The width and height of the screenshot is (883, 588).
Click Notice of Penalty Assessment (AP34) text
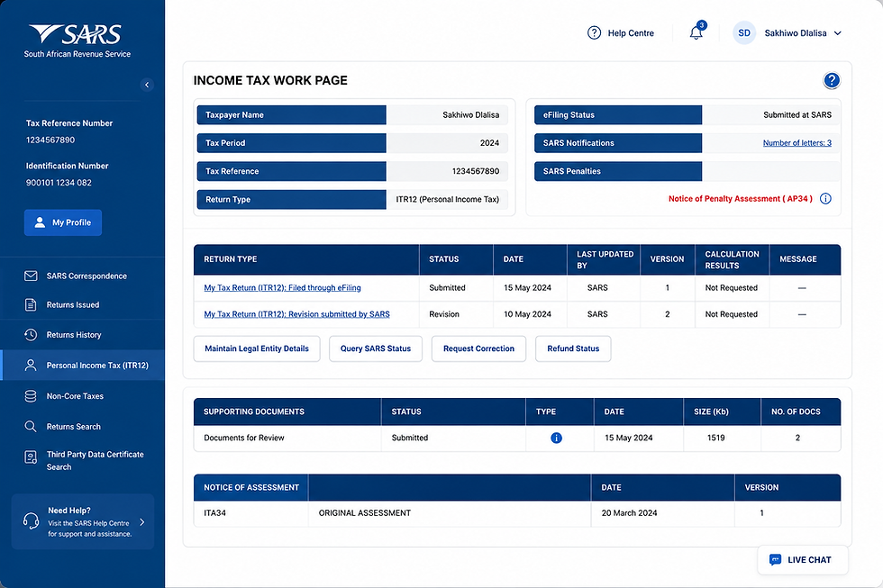tap(741, 199)
